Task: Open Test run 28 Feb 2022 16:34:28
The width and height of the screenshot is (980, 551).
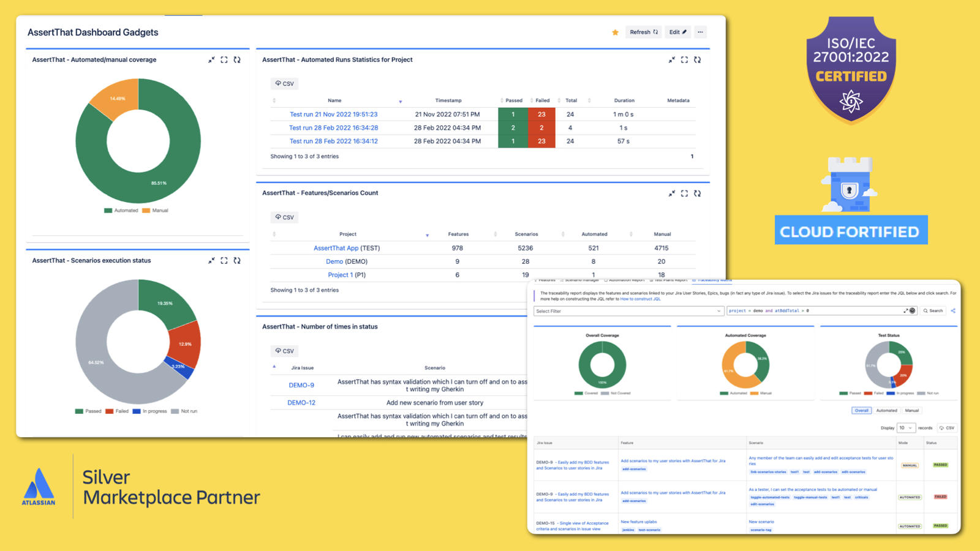Action: (x=334, y=128)
